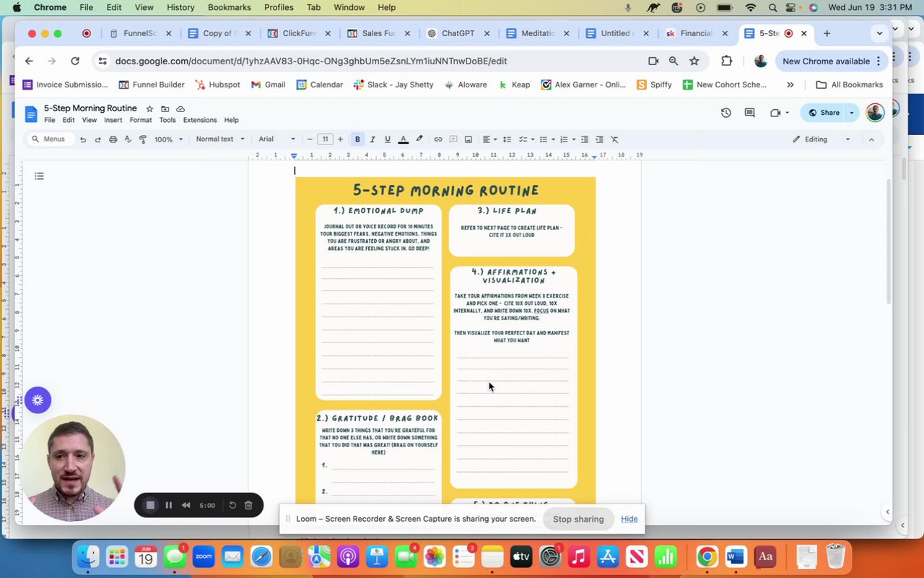This screenshot has width=924, height=578.
Task: Delete the Loom recording with trash icon
Action: 248,505
